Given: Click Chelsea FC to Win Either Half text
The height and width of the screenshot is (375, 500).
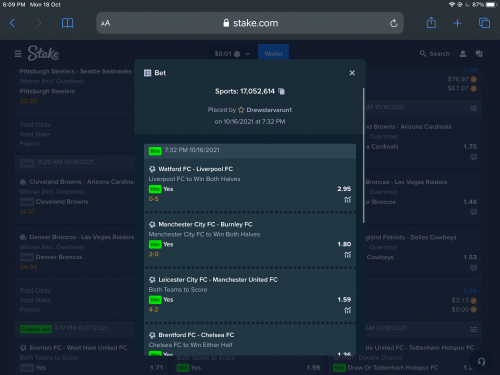Looking at the screenshot, I should coord(191,345).
